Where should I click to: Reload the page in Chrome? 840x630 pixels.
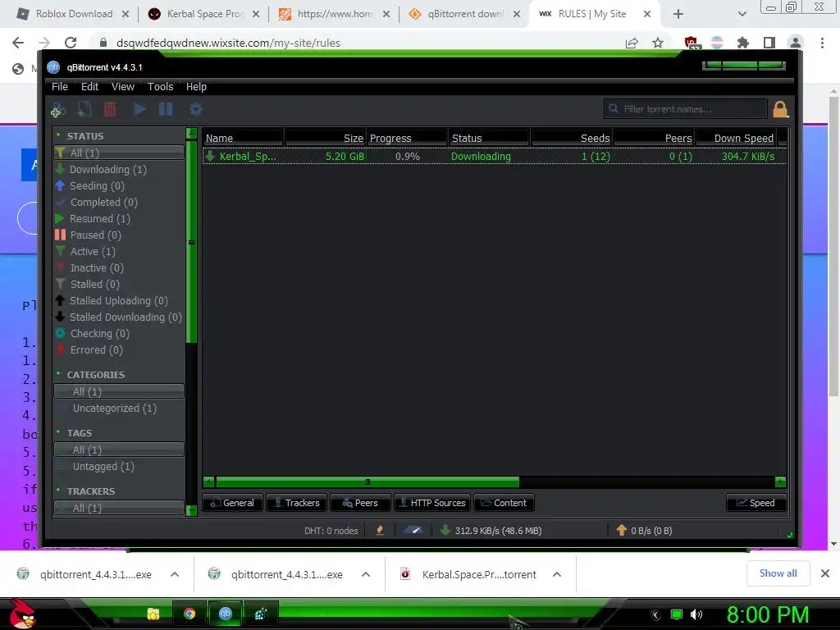pos(71,43)
